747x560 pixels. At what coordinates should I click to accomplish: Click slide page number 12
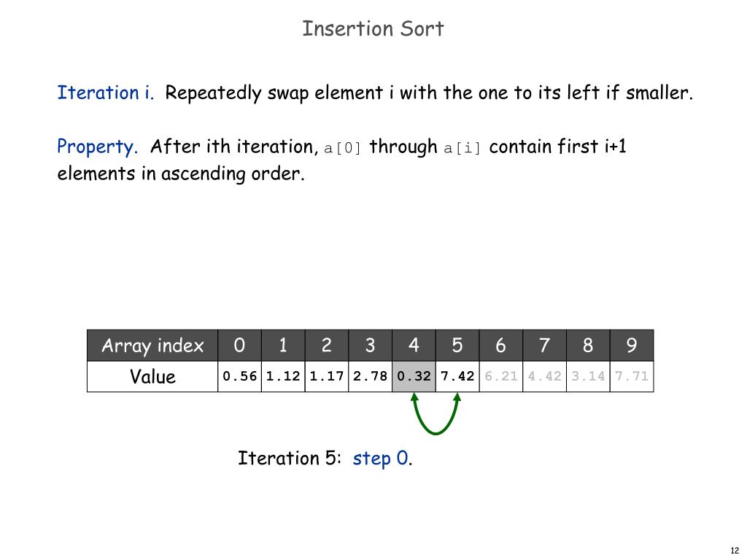coord(735,551)
